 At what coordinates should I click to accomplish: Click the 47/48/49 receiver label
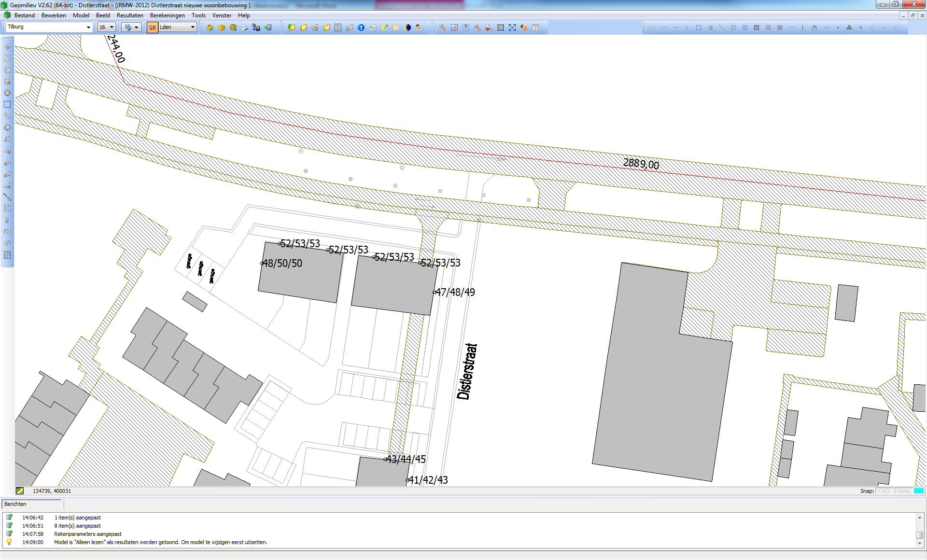(x=455, y=293)
